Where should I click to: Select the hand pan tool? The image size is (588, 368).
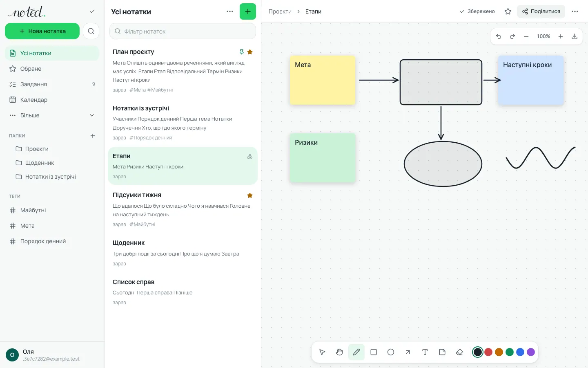click(x=339, y=352)
